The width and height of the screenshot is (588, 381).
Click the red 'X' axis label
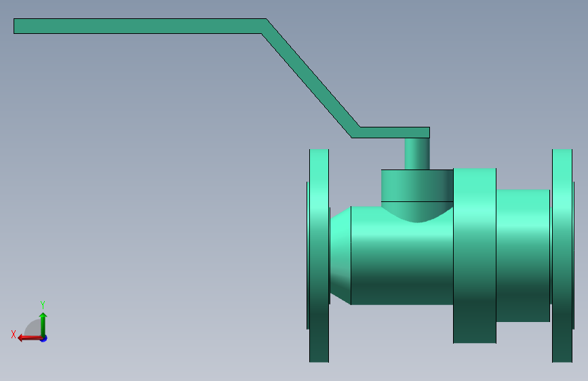[14, 334]
